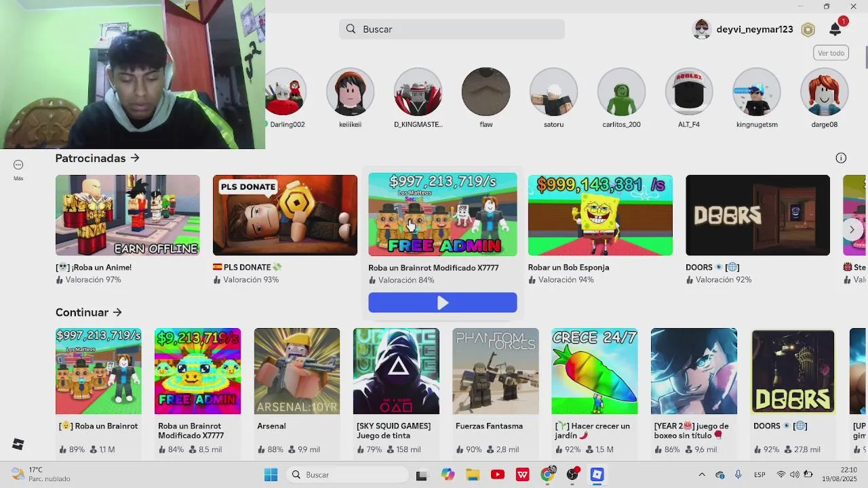Show hidden system tray icons

[x=702, y=474]
